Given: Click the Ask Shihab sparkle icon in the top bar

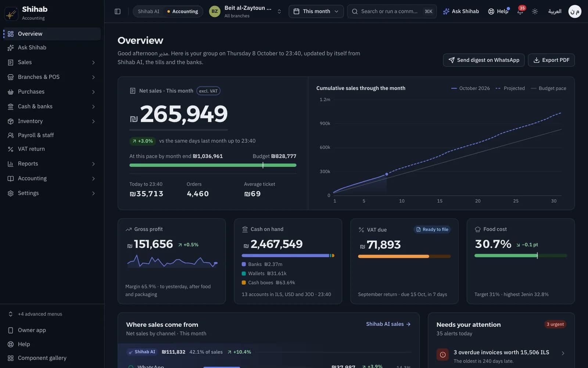Looking at the screenshot, I should tap(446, 11).
